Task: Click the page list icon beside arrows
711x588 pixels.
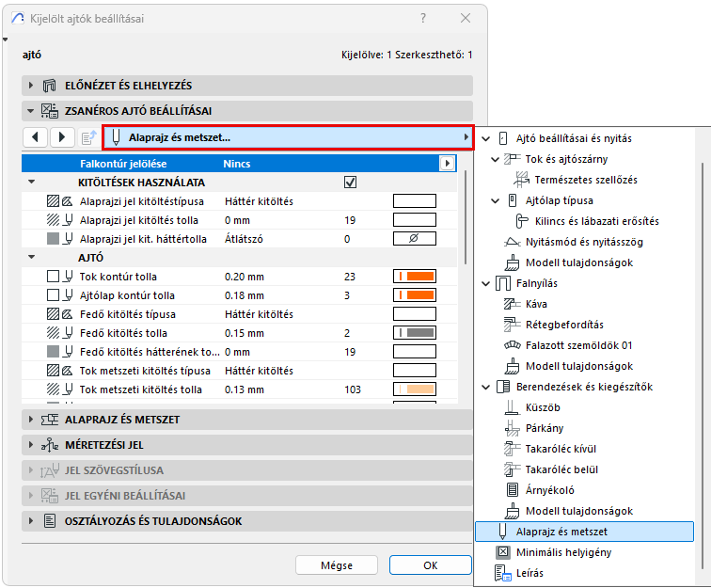Action: tap(88, 137)
